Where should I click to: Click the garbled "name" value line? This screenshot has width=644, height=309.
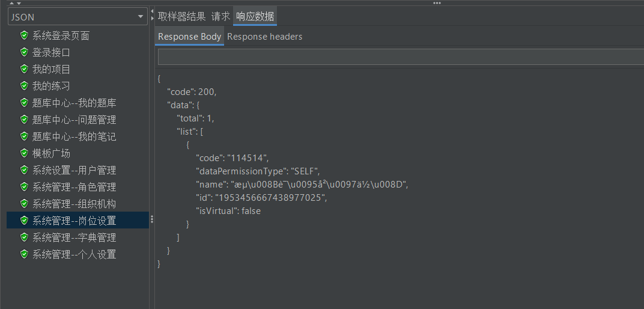click(302, 185)
